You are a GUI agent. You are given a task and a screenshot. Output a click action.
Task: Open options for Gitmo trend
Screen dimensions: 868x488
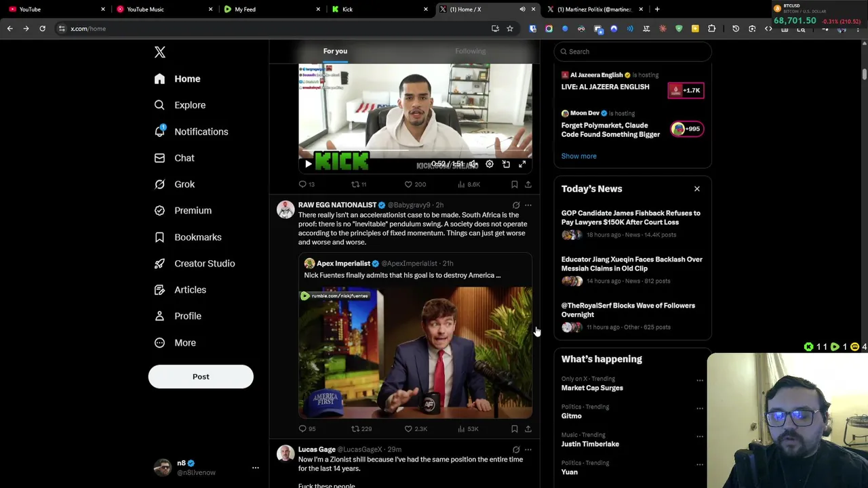click(x=700, y=408)
